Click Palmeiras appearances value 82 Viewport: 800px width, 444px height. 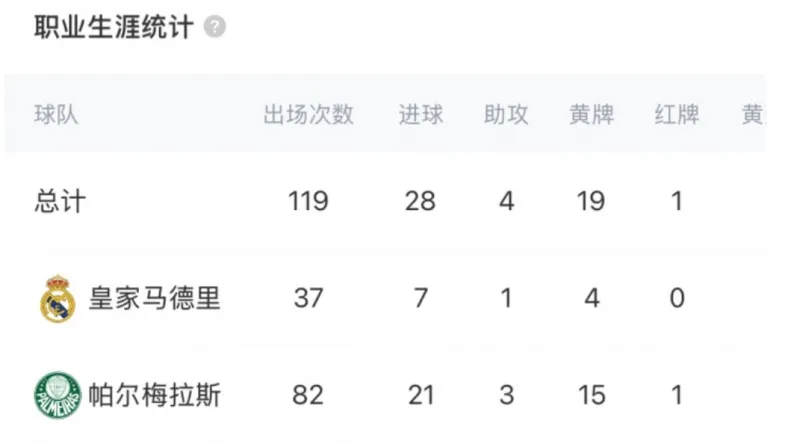pos(308,395)
